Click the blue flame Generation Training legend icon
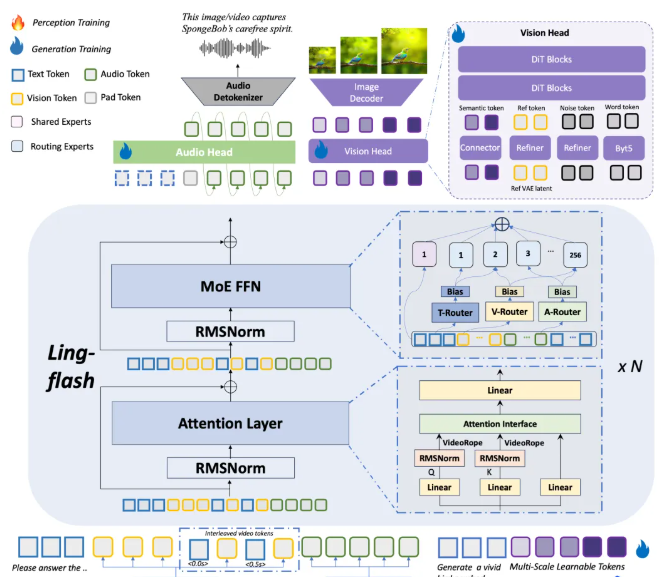Screen dimensions: 666x577 pos(16,47)
